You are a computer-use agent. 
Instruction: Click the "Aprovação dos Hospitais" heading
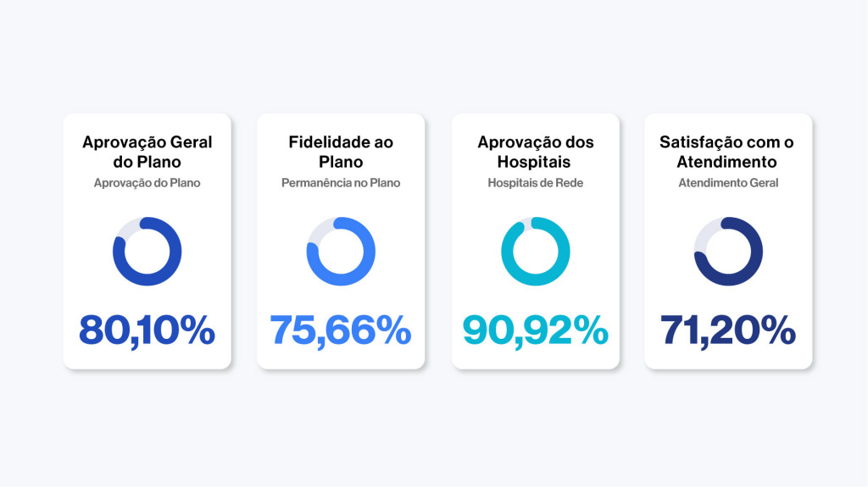coord(535,152)
